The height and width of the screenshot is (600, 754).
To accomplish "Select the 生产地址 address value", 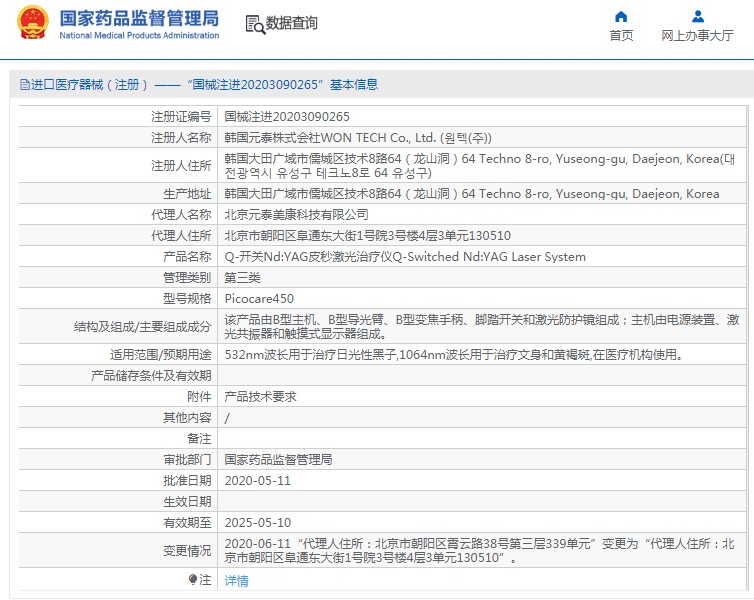I will [472, 194].
